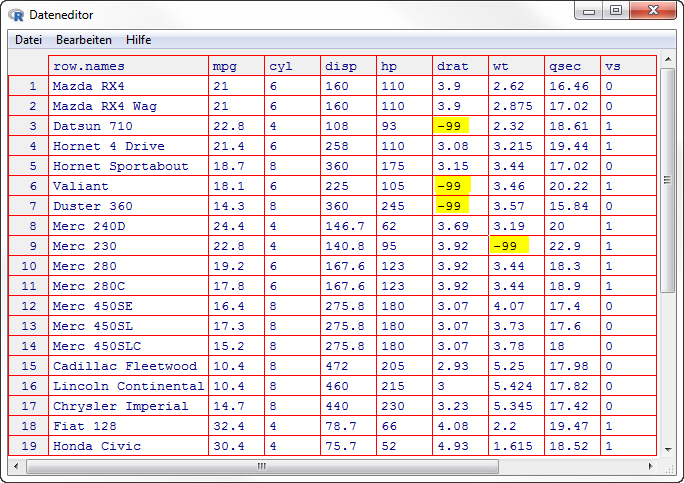Viewport: 684px width, 483px height.
Task: Click the vertical scrollbar up arrow
Action: (668, 63)
